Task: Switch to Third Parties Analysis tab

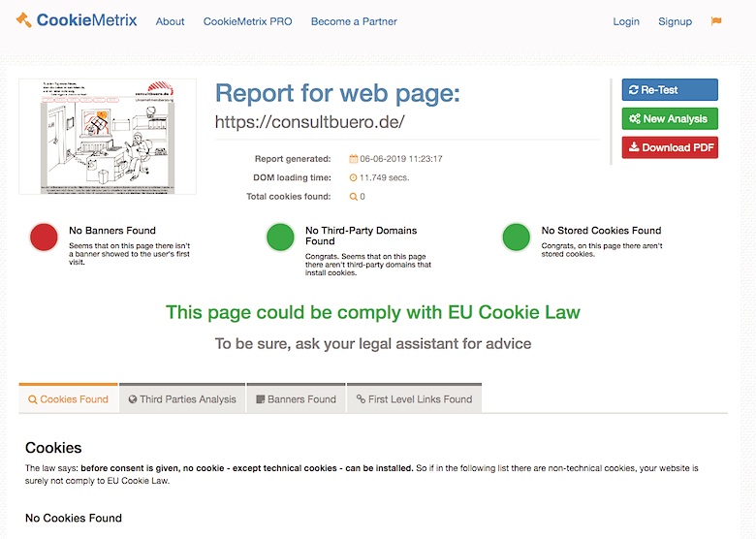Action: tap(182, 398)
